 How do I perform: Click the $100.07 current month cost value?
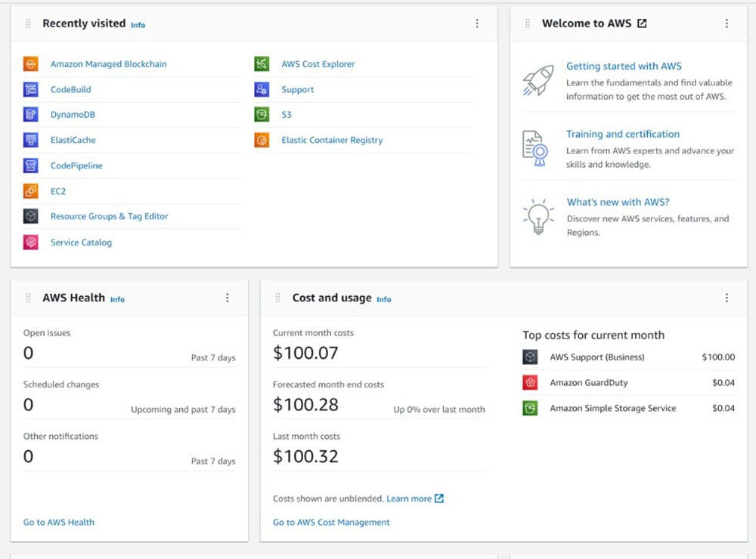pyautogui.click(x=305, y=353)
